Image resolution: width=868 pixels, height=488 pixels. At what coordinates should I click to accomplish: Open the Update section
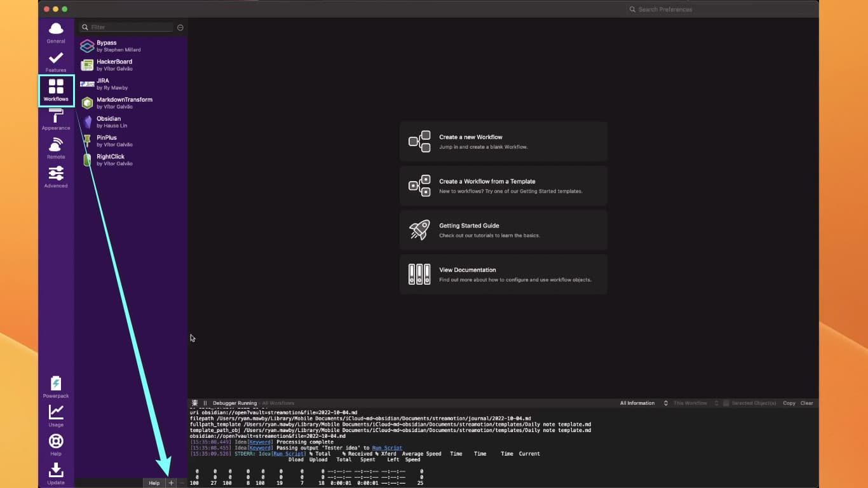pos(56,474)
